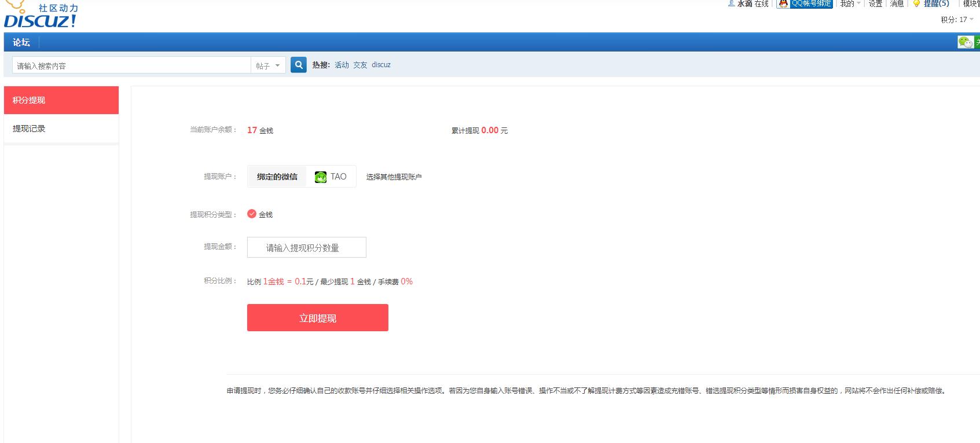The image size is (980, 443).
Task: Select the 金钱 credit type radio
Action: [252, 214]
